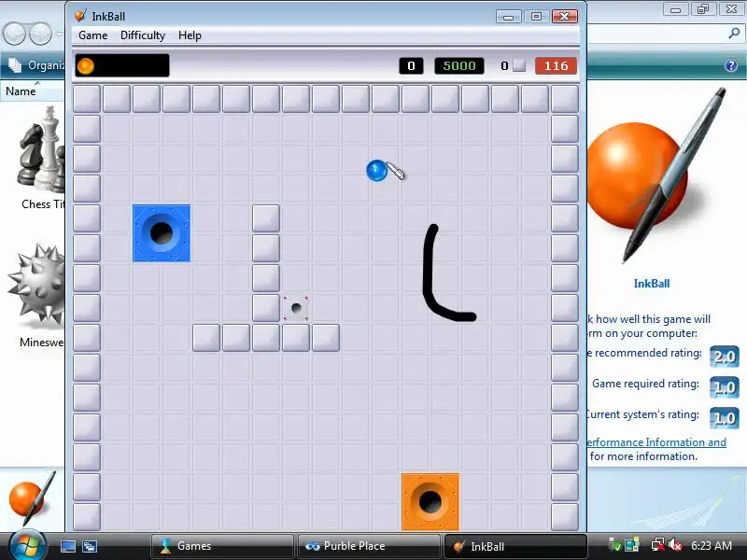
Task: Click the orange ball in queue
Action: [86, 65]
